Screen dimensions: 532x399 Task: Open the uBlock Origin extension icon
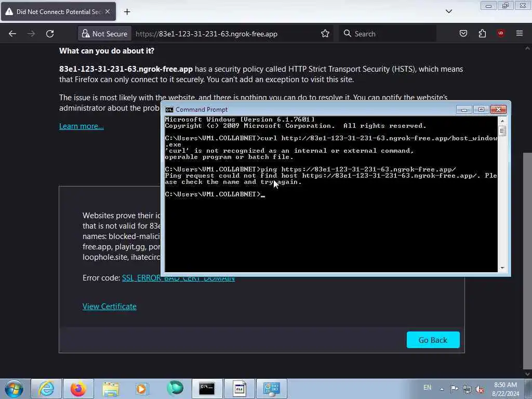pos(500,33)
